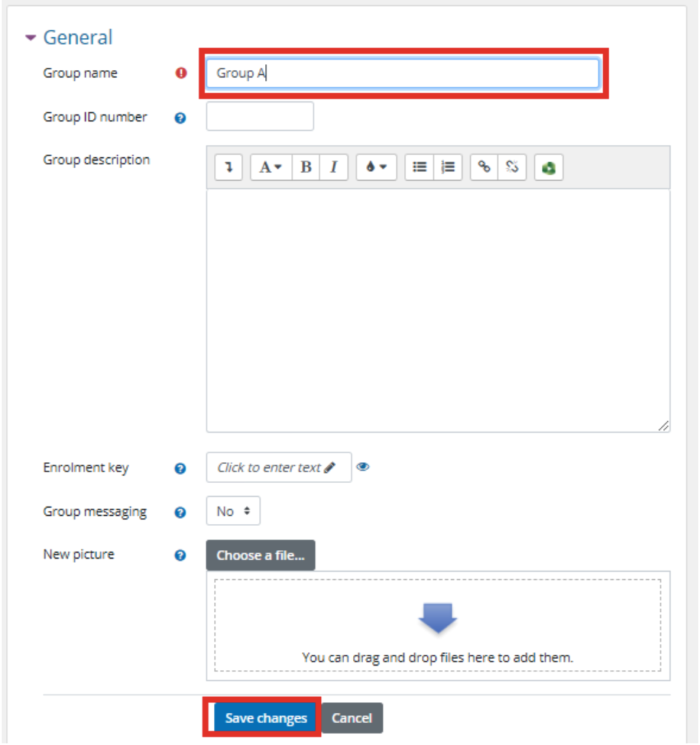The image size is (700, 745).
Task: Toggle bold formatting in the description editor
Action: click(x=305, y=167)
